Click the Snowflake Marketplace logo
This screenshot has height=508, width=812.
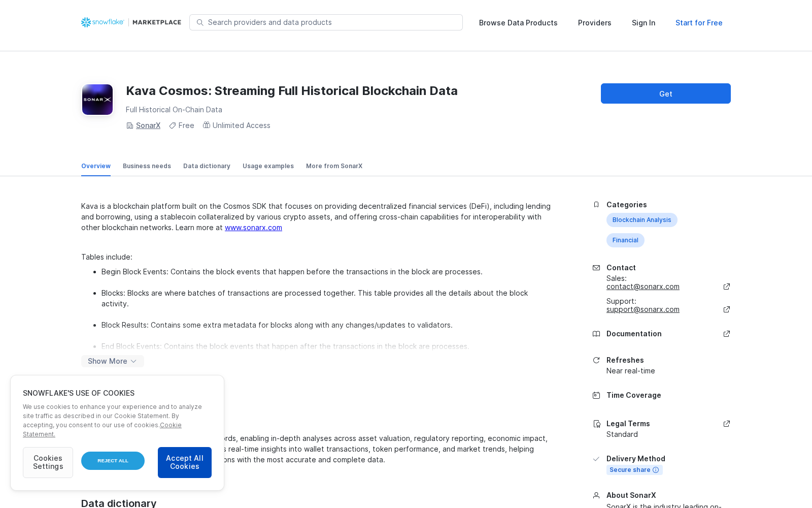pyautogui.click(x=131, y=22)
